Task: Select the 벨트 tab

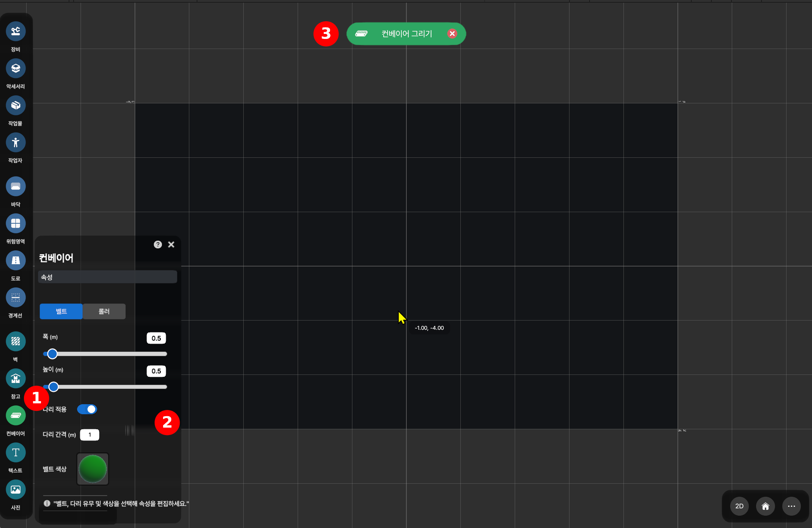Action: click(x=61, y=311)
